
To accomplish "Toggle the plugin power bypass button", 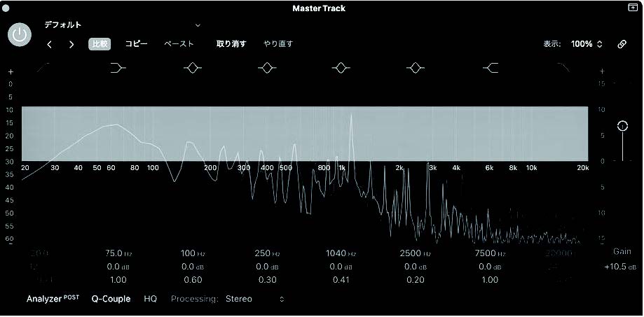I will (20, 34).
